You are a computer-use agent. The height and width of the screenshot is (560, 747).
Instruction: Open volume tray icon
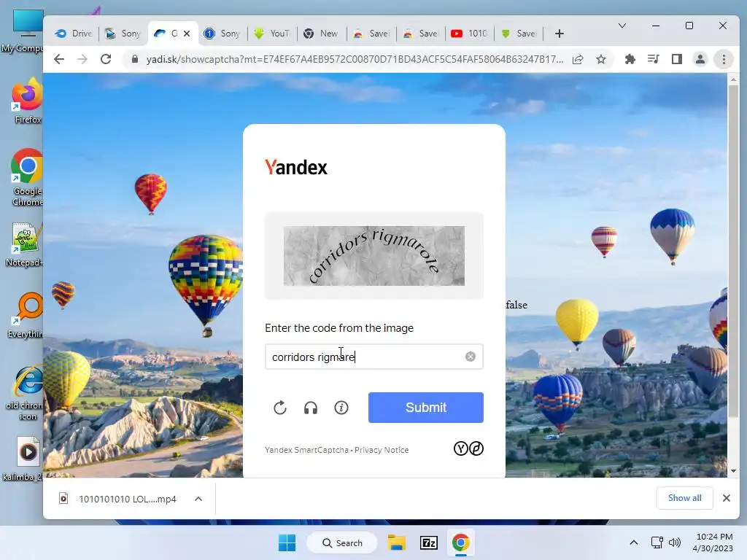[x=675, y=542]
